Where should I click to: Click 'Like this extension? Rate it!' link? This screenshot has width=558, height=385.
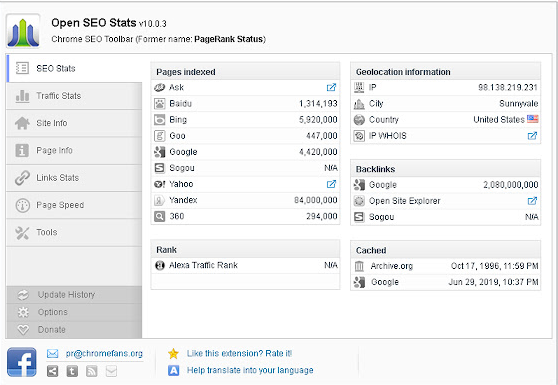click(239, 354)
